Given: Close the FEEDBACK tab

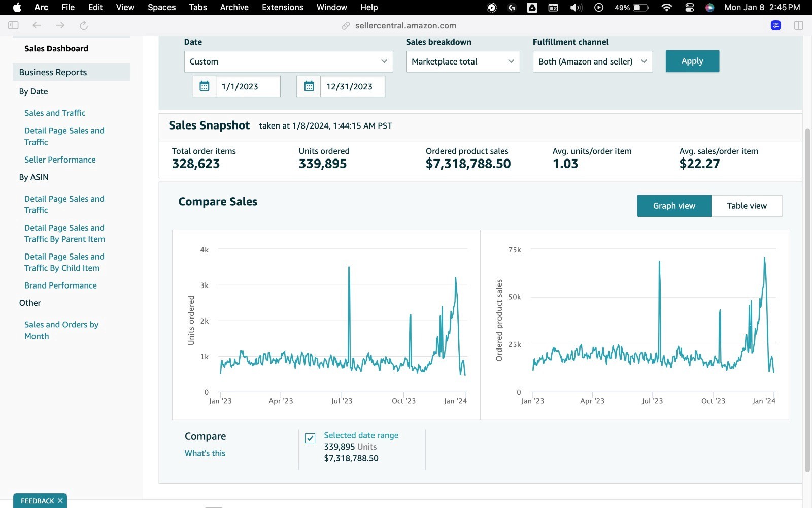Looking at the screenshot, I should coord(60,501).
